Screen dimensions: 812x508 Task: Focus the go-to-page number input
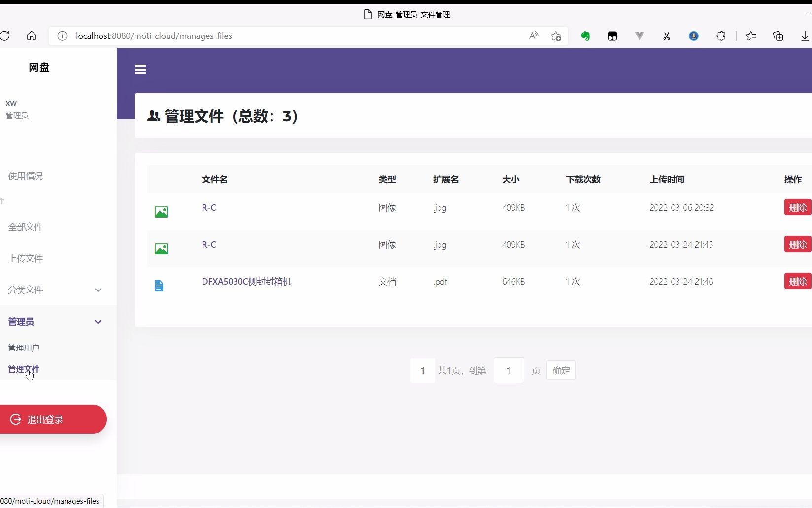pos(509,370)
